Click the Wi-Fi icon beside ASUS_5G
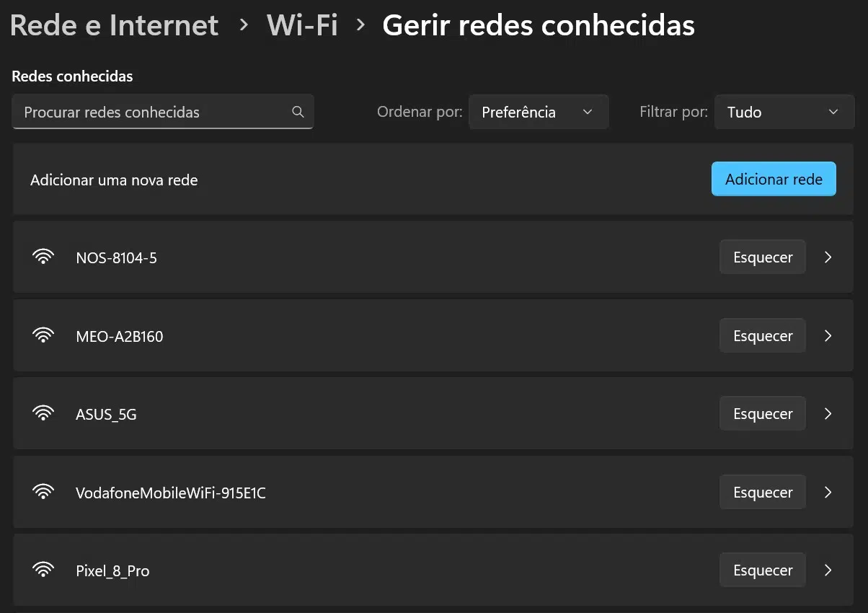The width and height of the screenshot is (868, 613). tap(43, 414)
